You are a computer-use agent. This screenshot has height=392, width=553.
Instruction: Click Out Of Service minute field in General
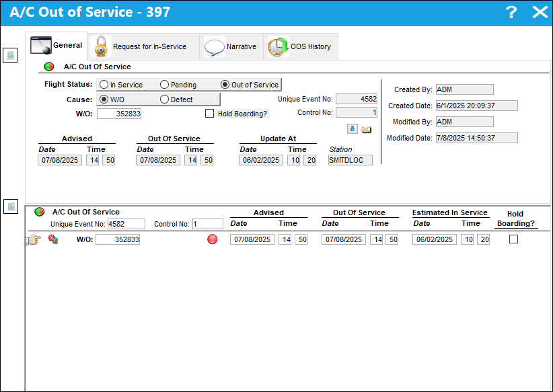click(x=207, y=160)
